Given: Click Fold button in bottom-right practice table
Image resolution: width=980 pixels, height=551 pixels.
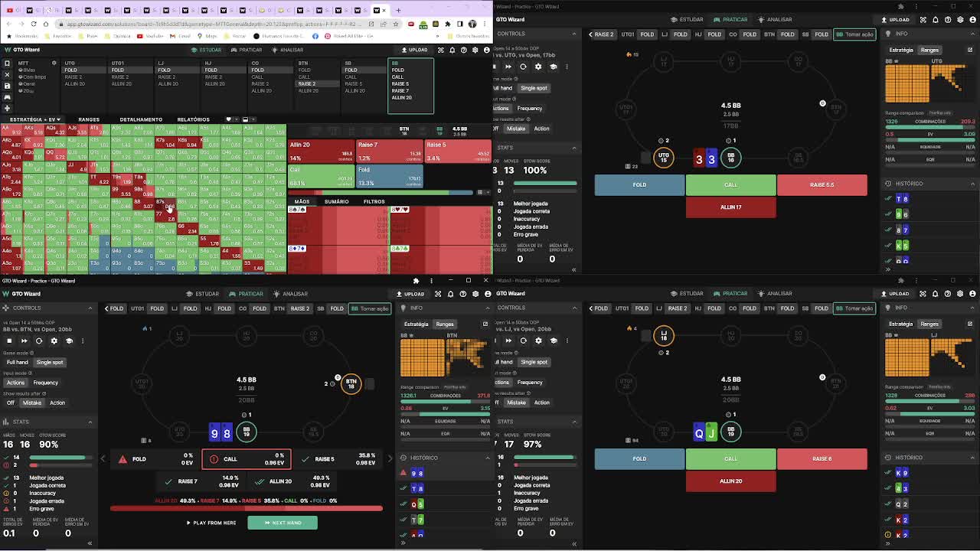Looking at the screenshot, I should coord(639,458).
